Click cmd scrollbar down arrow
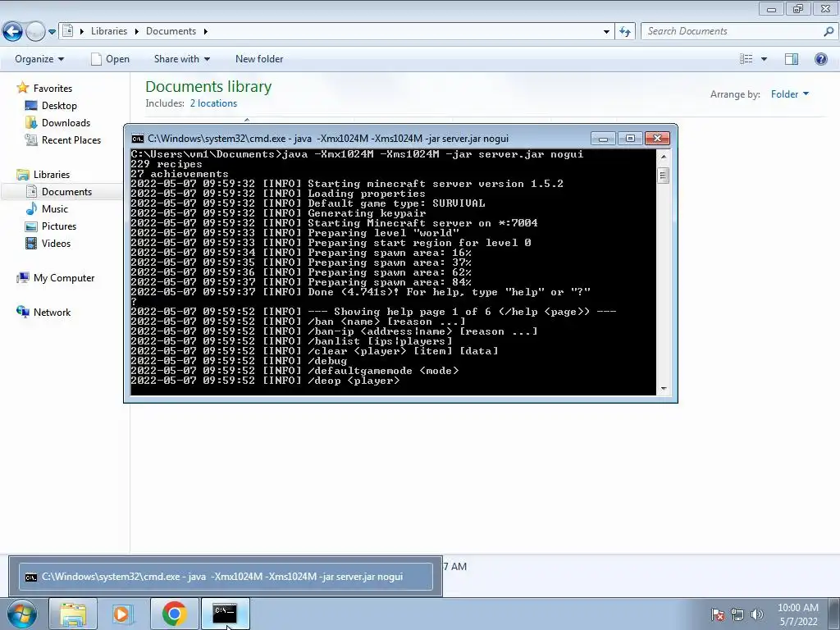 click(x=663, y=388)
